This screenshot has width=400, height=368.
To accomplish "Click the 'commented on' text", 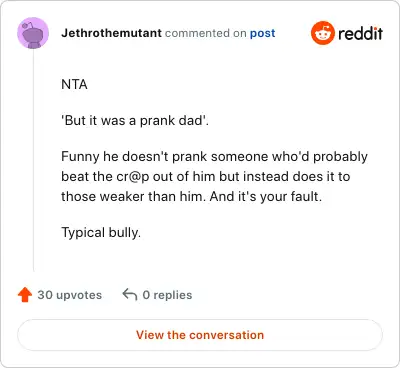I will coord(205,33).
